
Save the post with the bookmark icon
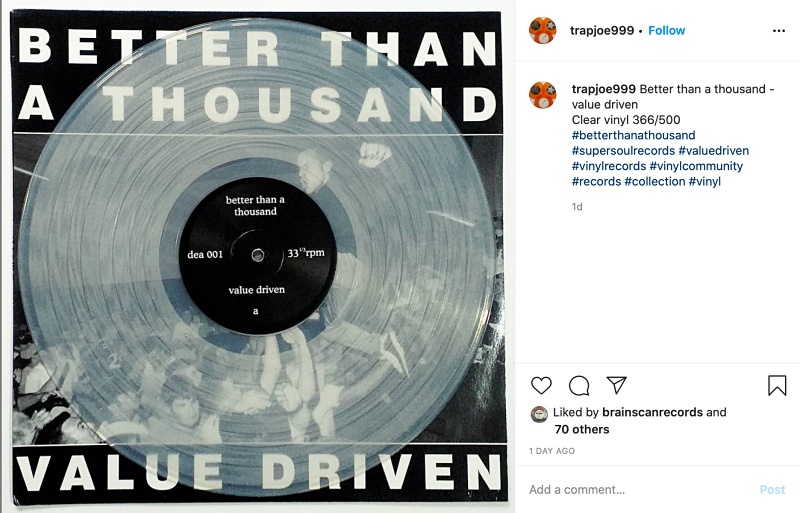pos(777,385)
